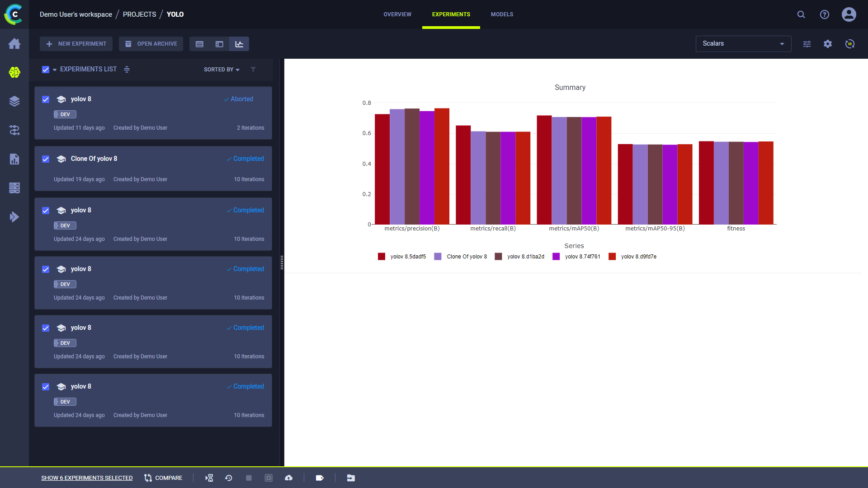Click the panel splitter drag handle
The image size is (868, 488).
pos(282,263)
